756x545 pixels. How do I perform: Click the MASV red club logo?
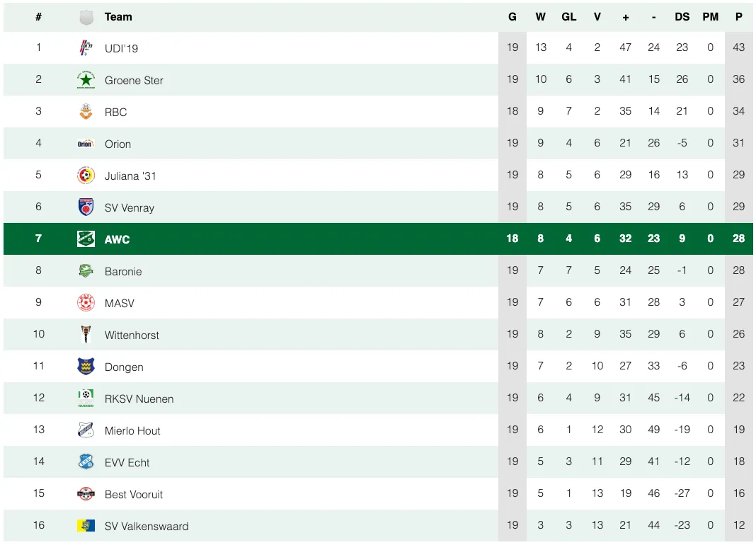[x=86, y=303]
